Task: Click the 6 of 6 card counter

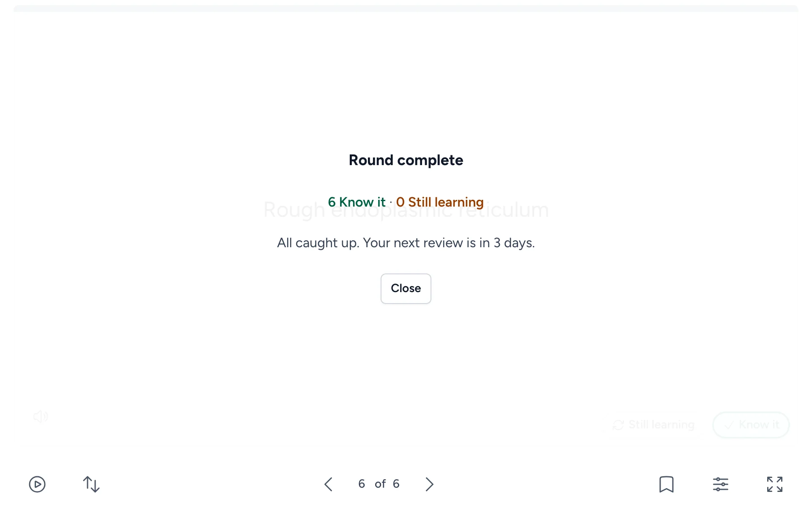Action: pyautogui.click(x=379, y=484)
